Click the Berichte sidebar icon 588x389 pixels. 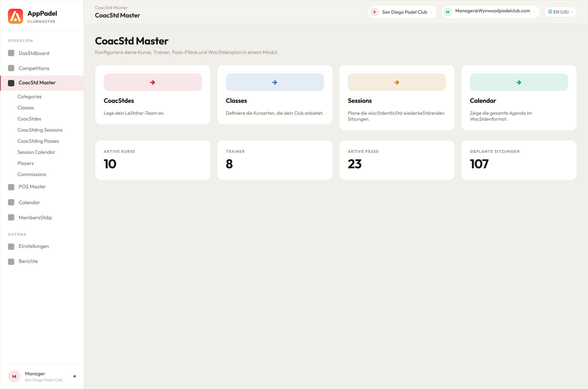[11, 262]
